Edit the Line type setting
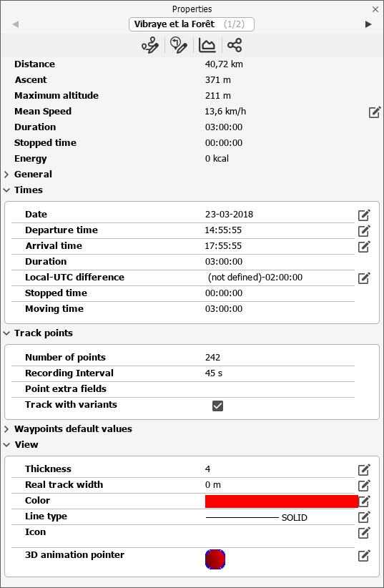The image size is (384, 588). [x=364, y=516]
